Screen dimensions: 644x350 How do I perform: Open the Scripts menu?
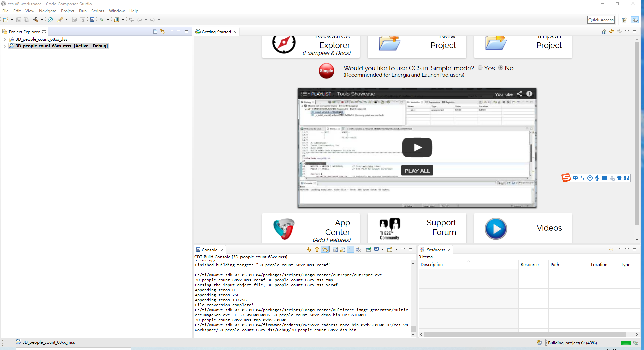point(98,11)
